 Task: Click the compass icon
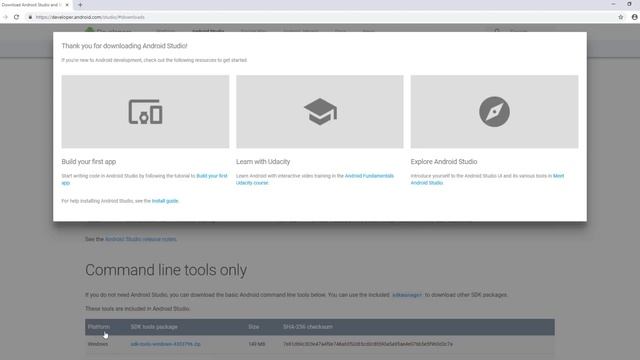point(494,111)
